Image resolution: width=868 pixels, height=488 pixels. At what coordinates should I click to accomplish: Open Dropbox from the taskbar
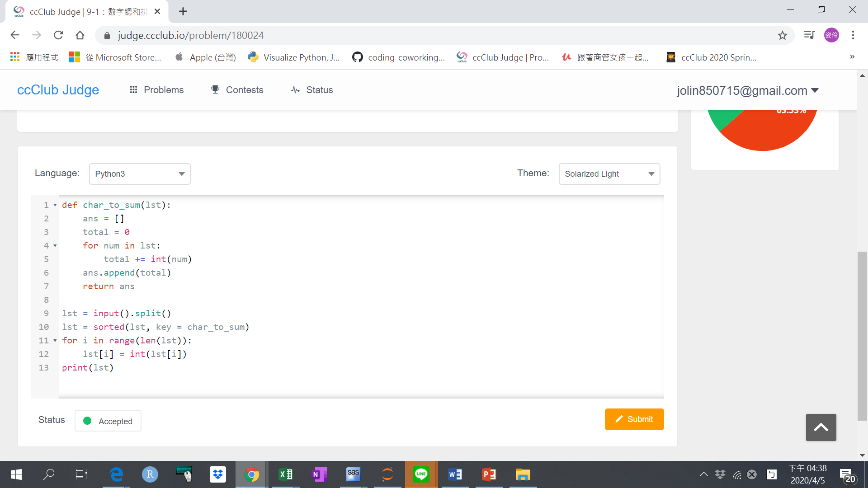217,474
